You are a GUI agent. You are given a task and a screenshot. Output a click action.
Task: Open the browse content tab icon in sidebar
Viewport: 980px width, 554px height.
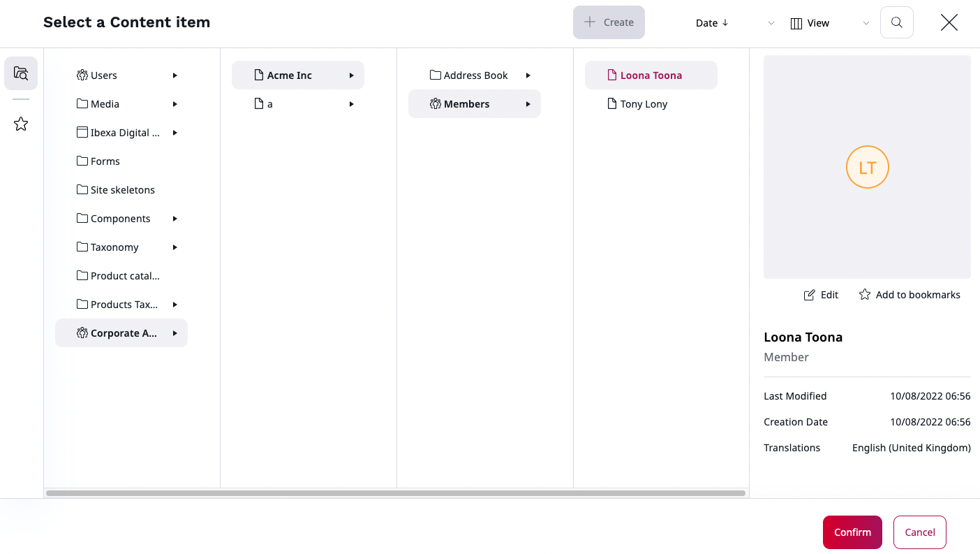tap(21, 73)
